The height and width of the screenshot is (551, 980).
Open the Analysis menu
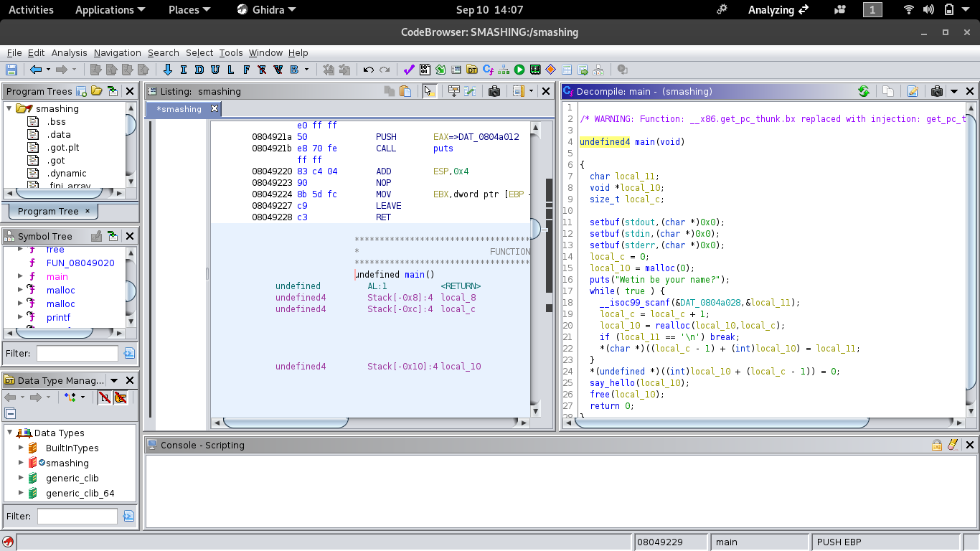[69, 52]
